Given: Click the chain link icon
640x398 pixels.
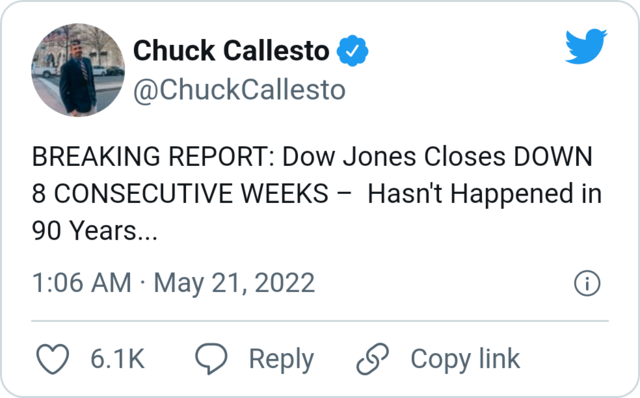Looking at the screenshot, I should [x=372, y=359].
